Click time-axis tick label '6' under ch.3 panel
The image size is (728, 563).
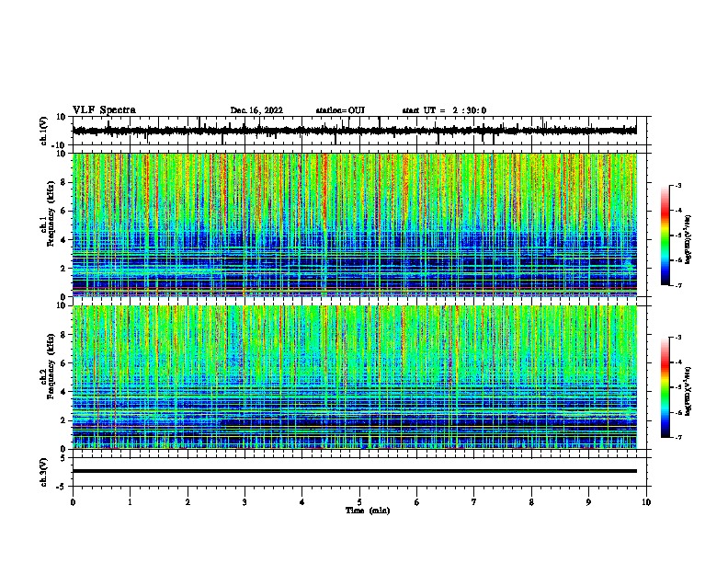click(417, 502)
